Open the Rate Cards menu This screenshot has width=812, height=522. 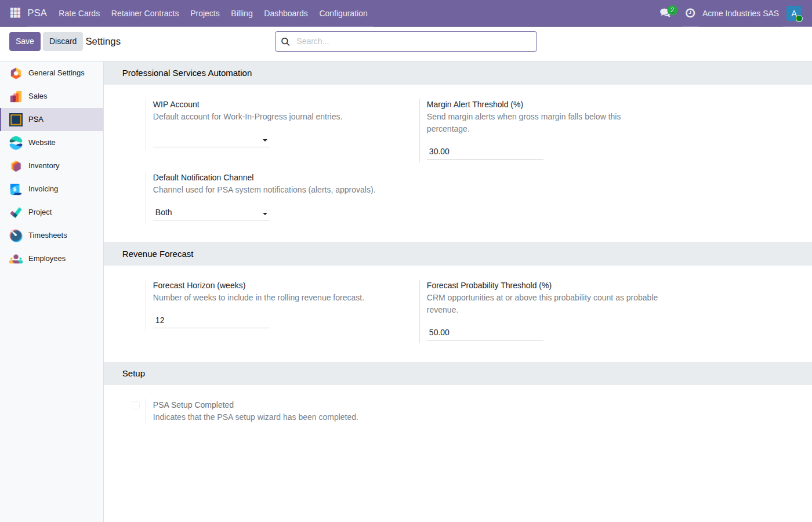click(x=79, y=13)
